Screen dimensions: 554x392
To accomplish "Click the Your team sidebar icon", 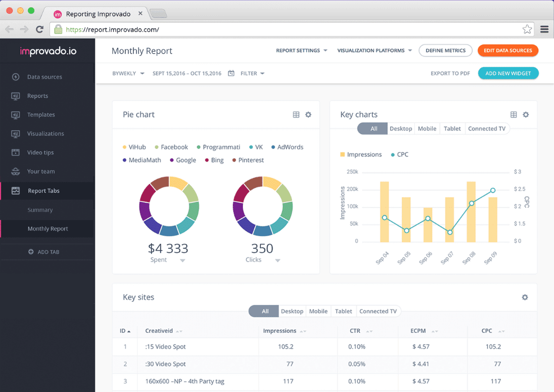I will point(16,171).
